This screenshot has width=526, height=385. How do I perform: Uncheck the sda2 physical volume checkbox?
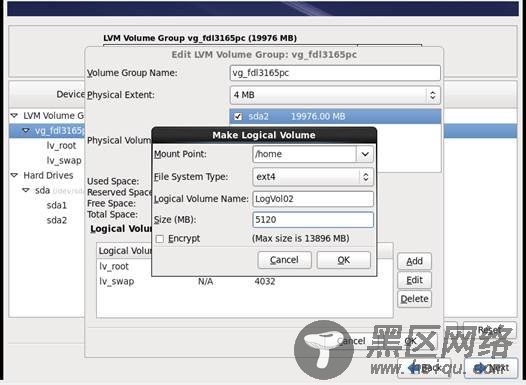[x=238, y=116]
